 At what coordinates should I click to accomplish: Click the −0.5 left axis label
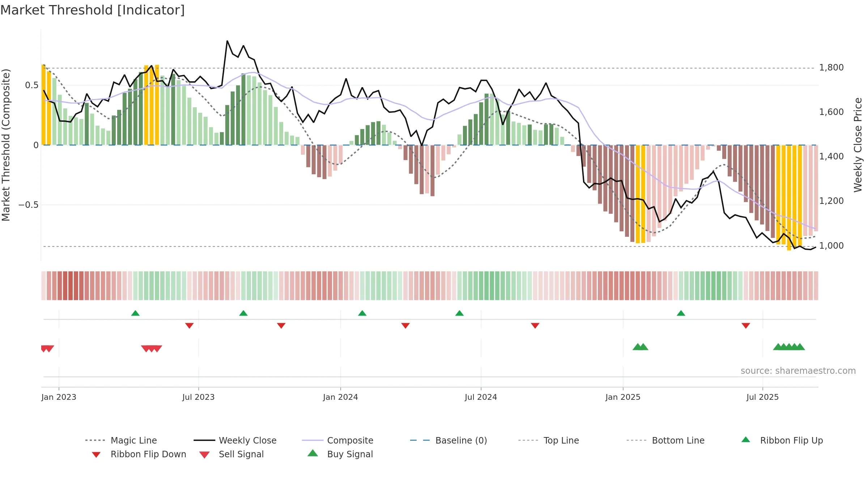pos(29,205)
